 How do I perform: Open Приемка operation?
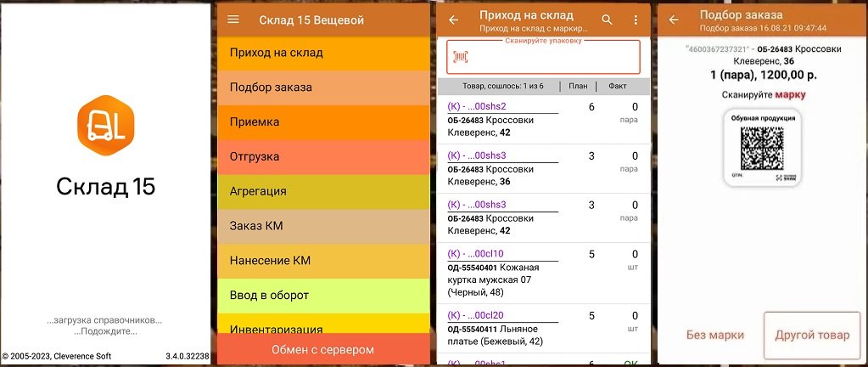click(x=323, y=122)
